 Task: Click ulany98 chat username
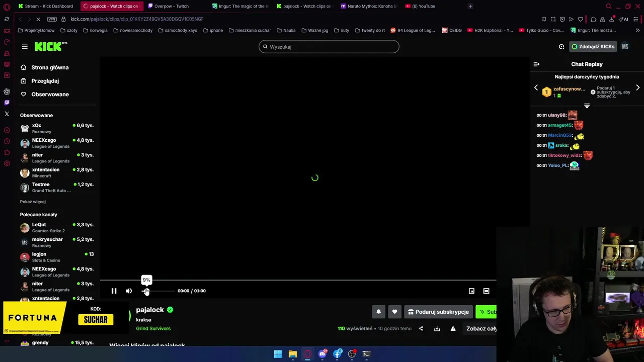pos(557,115)
